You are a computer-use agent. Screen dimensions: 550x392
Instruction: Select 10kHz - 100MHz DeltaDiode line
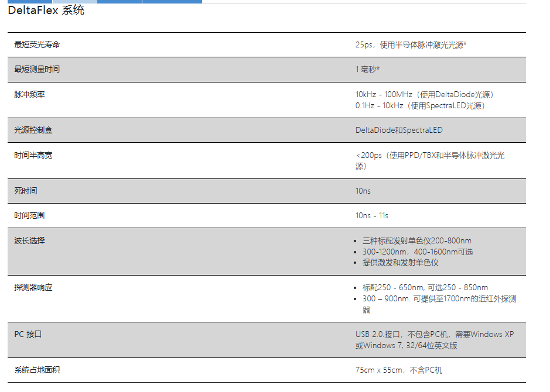(x=425, y=95)
